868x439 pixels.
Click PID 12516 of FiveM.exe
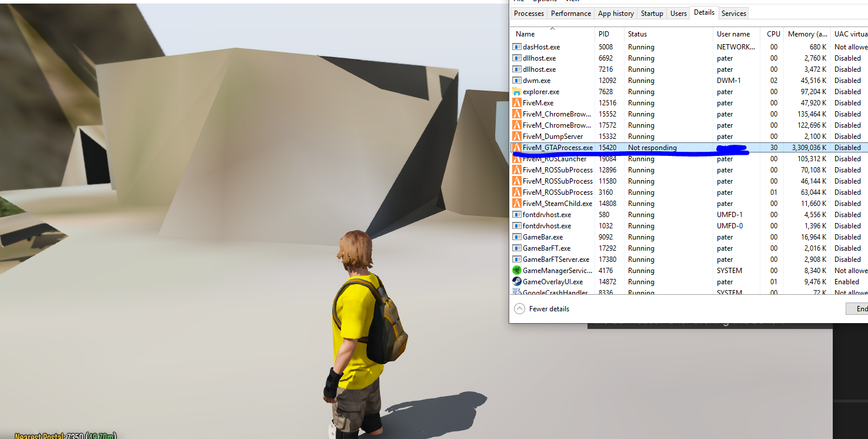[607, 103]
